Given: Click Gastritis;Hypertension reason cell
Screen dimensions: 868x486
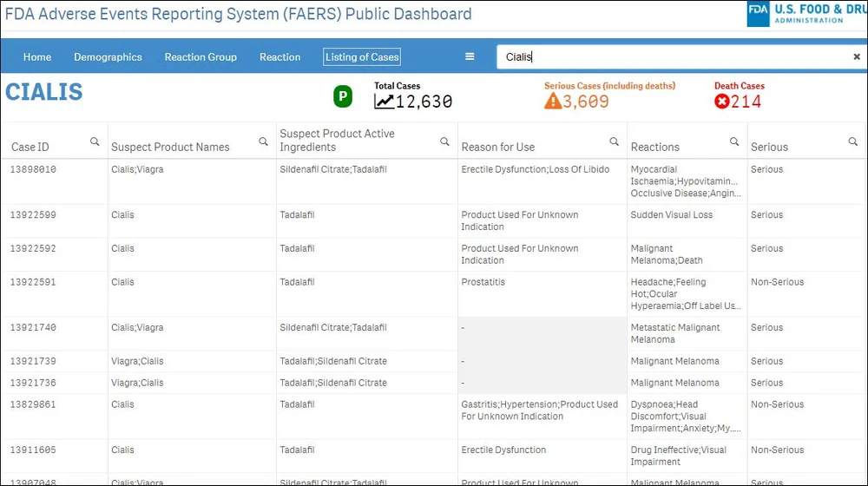Looking at the screenshot, I should point(540,410).
